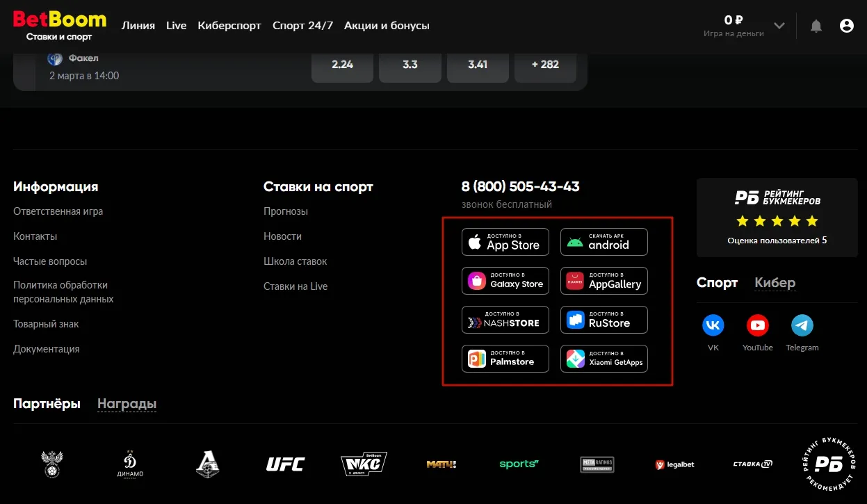Select Live from the top navigation
The width and height of the screenshot is (867, 504).
(176, 25)
